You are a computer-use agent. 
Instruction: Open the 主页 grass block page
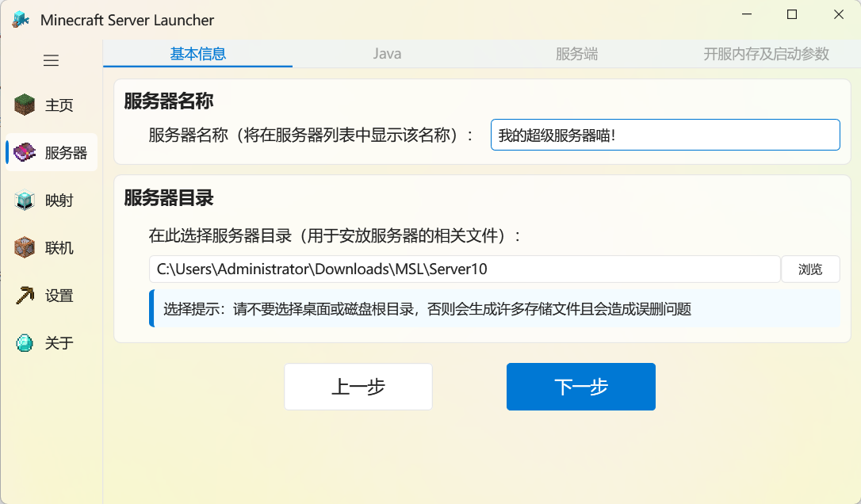click(52, 105)
